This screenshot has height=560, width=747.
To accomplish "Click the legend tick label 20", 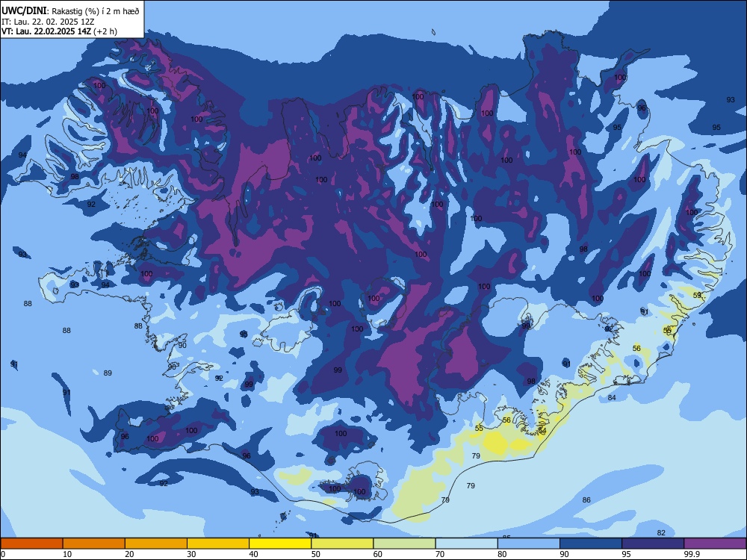I will tap(129, 554).
